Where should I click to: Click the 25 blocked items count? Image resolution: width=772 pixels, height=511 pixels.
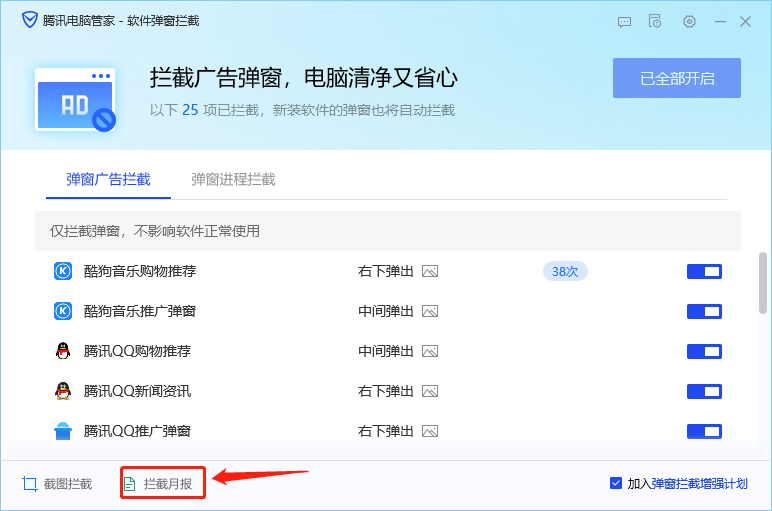[190, 110]
